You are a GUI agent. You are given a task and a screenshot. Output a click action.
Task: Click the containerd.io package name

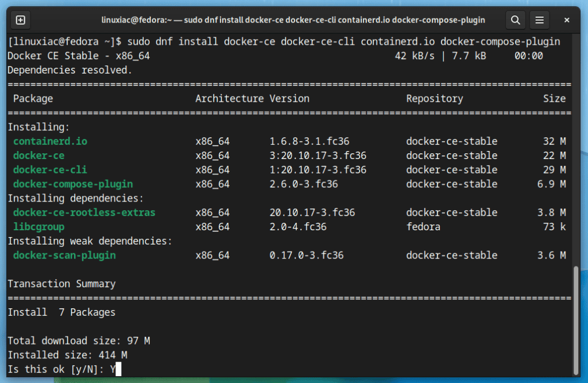tap(51, 141)
